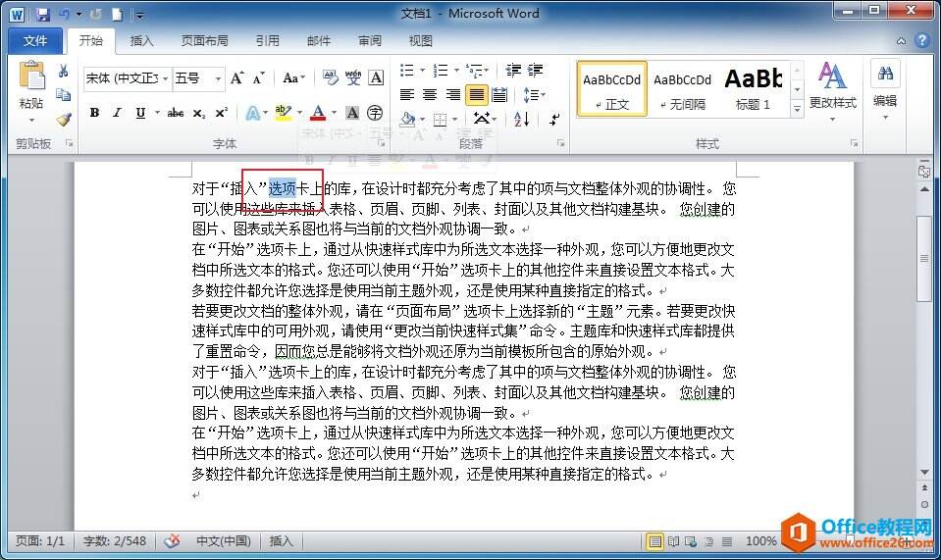The image size is (941, 560).
Task: Show or hide paragraph marks
Action: pos(554,119)
